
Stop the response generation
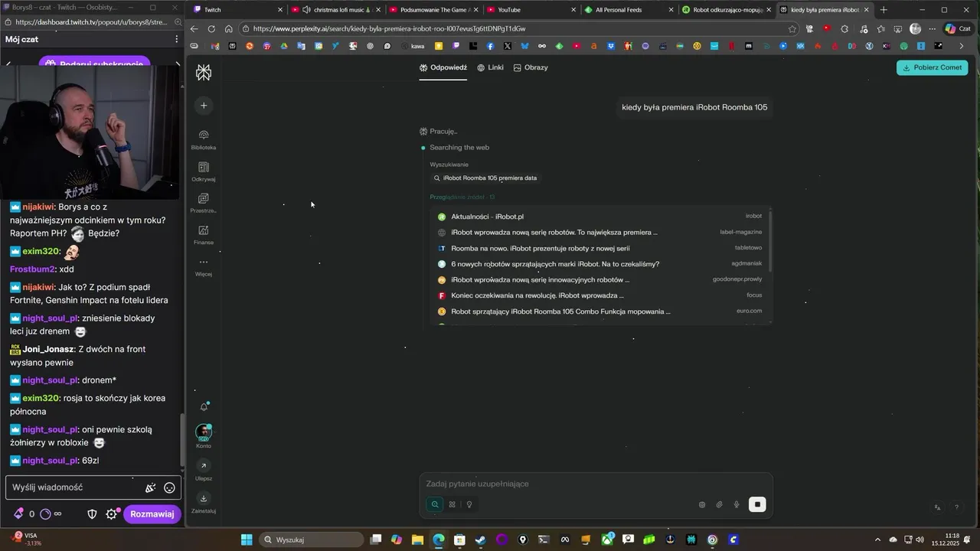click(757, 504)
